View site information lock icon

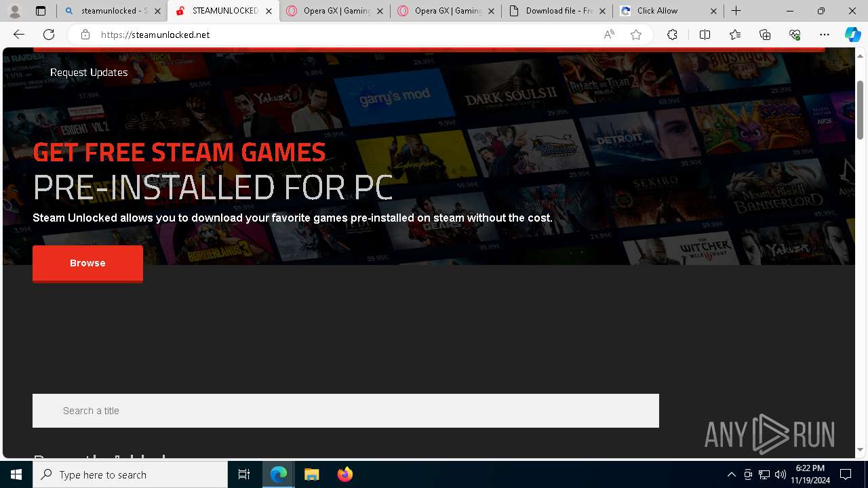85,35
